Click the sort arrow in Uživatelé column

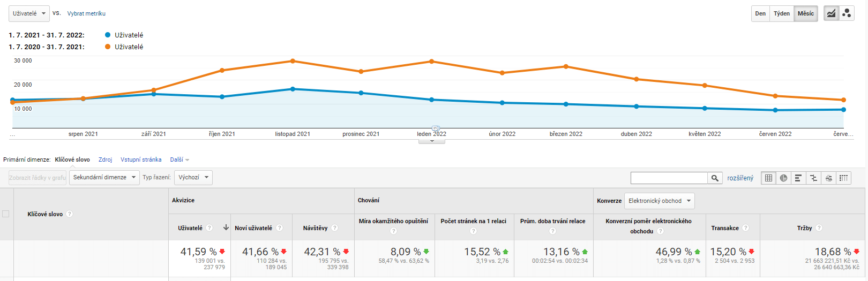[226, 227]
